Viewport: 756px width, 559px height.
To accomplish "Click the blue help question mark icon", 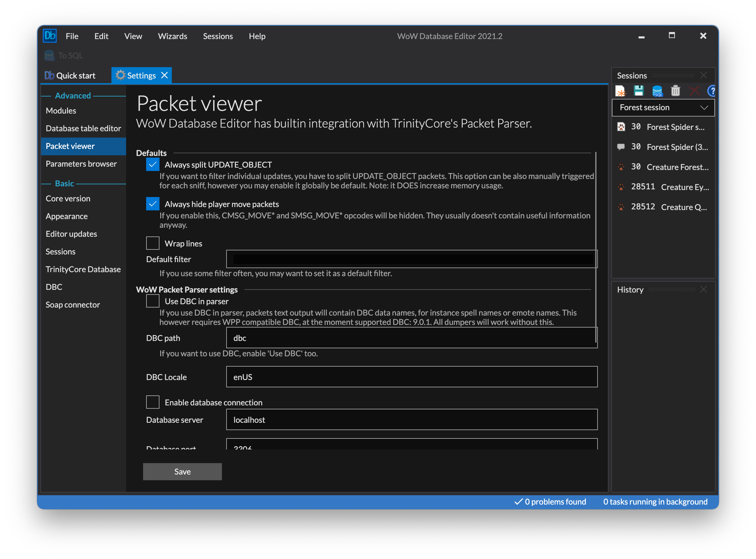I will tap(711, 91).
